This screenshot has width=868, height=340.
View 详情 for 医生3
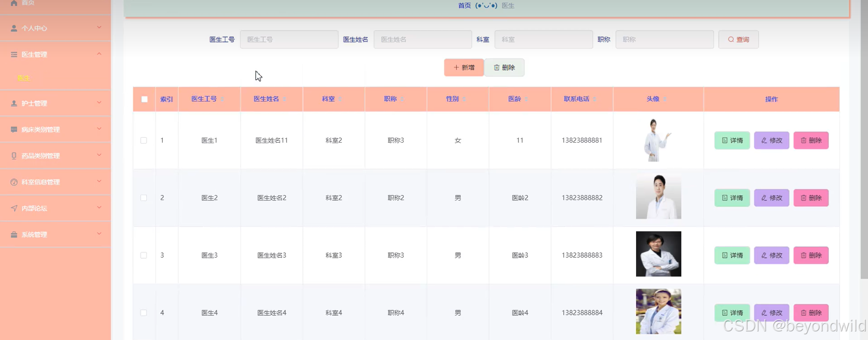pos(732,255)
